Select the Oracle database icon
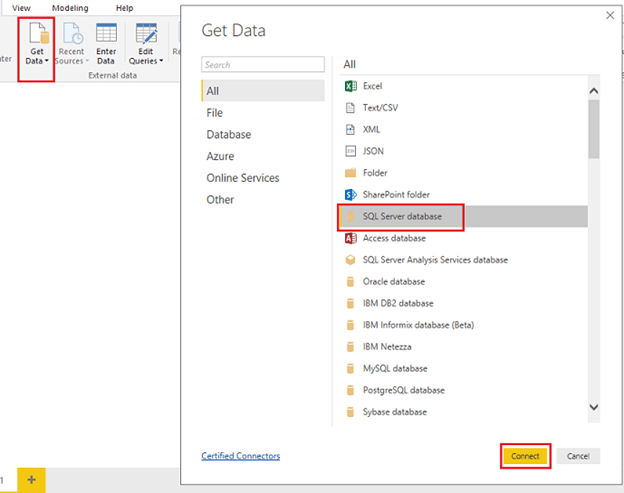 [350, 282]
